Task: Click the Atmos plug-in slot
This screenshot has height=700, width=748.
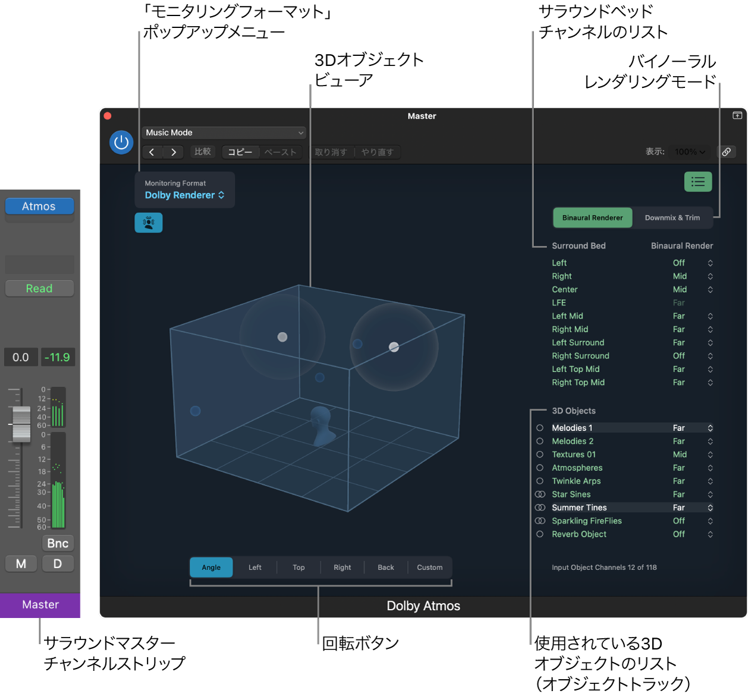Action: click(x=39, y=206)
